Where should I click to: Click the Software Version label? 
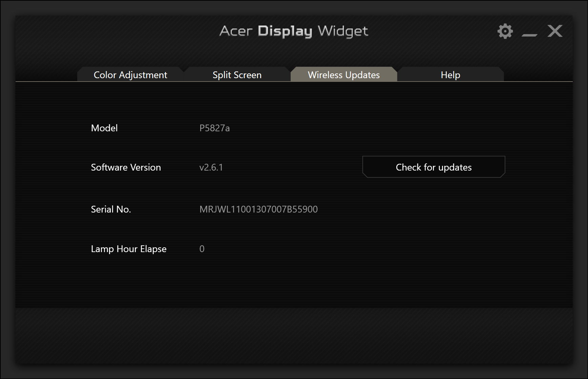[126, 167]
